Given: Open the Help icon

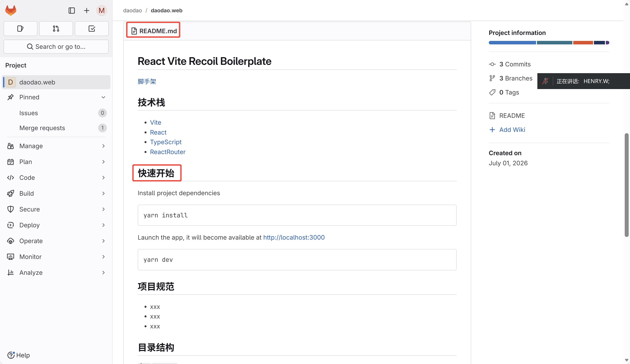Looking at the screenshot, I should point(11,355).
